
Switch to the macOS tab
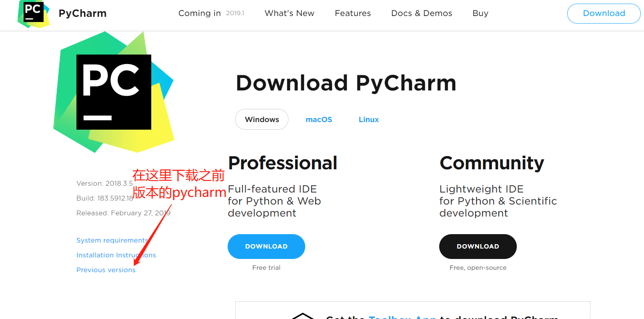point(319,120)
